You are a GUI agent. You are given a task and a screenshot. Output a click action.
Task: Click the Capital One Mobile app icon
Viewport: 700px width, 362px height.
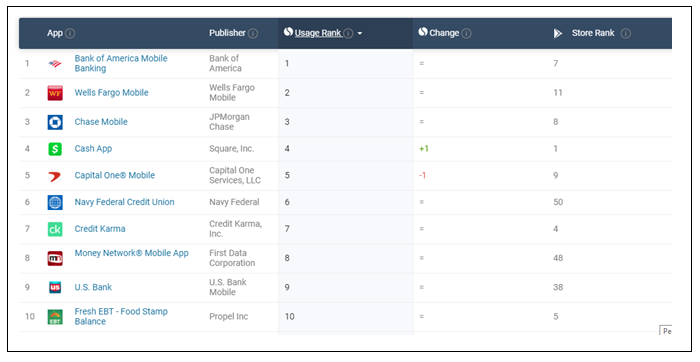click(55, 175)
